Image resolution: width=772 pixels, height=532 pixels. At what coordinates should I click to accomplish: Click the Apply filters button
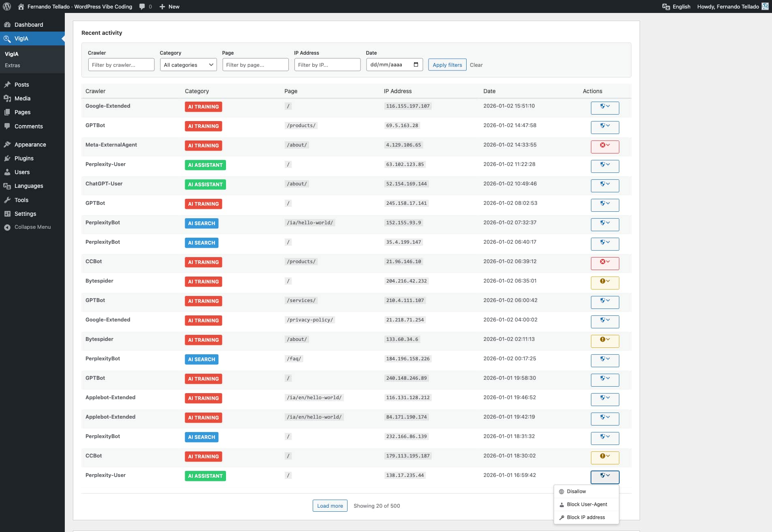[447, 64]
